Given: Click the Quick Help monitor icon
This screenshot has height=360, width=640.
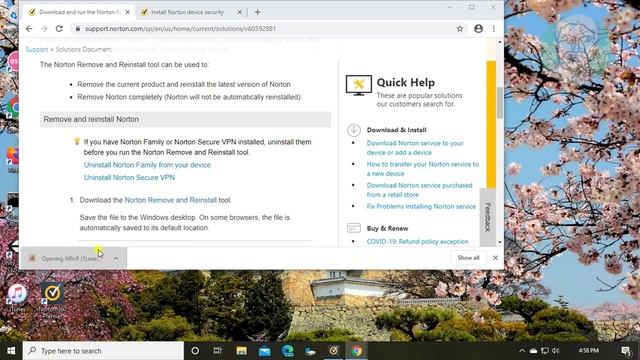Looking at the screenshot, I should pyautogui.click(x=358, y=85).
